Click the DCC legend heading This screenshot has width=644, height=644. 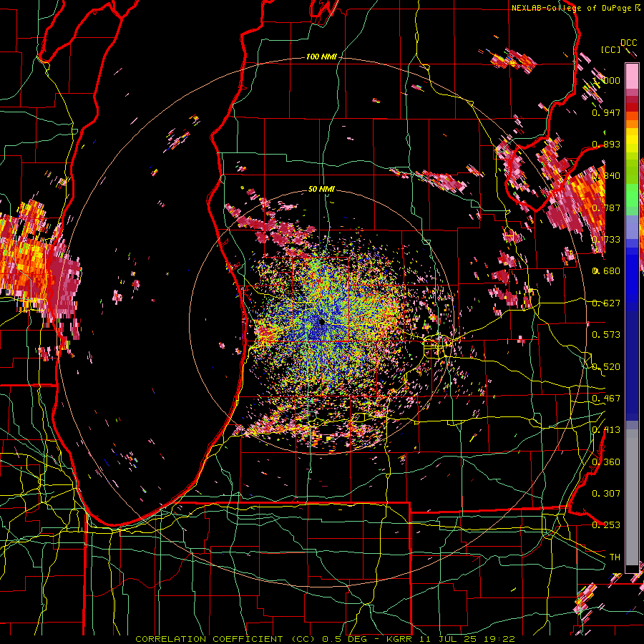click(628, 43)
